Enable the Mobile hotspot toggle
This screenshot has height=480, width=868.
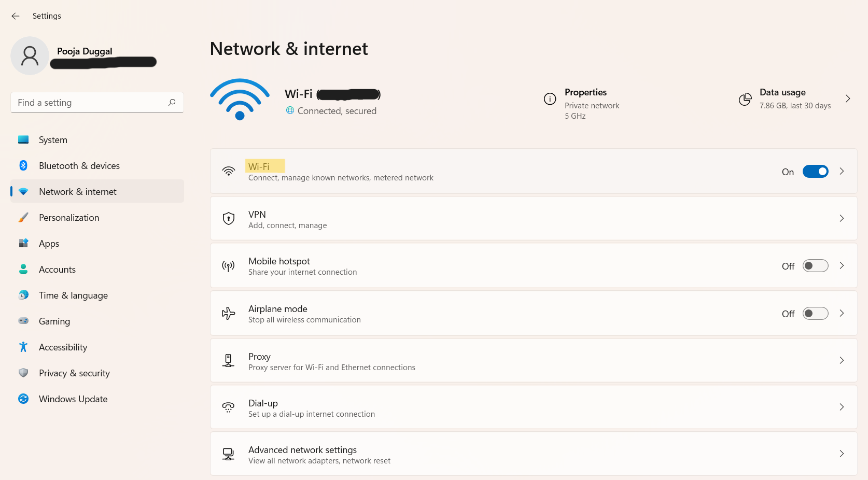coord(815,266)
